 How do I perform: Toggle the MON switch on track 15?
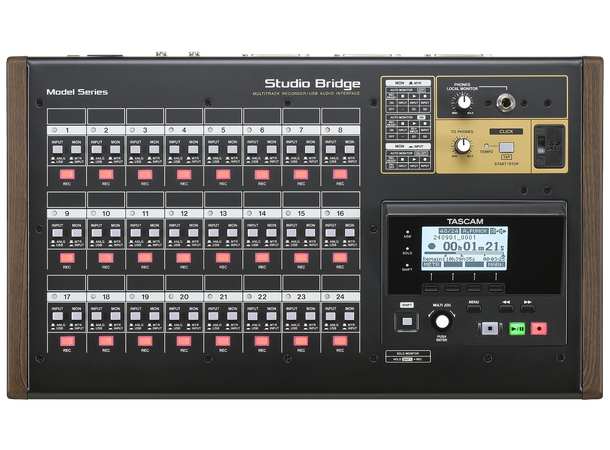[310, 233]
